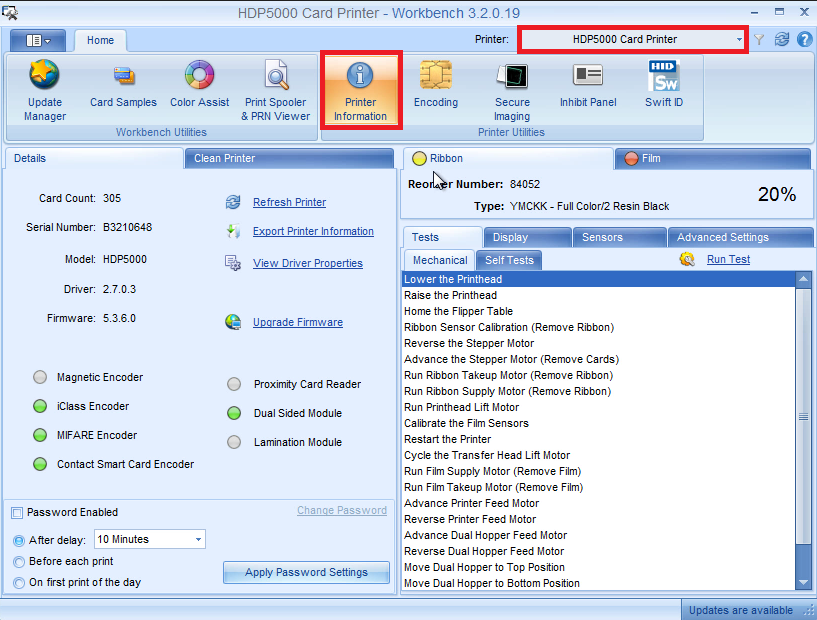817x620 pixels.
Task: Click the test list scroll down arrow
Action: click(803, 582)
